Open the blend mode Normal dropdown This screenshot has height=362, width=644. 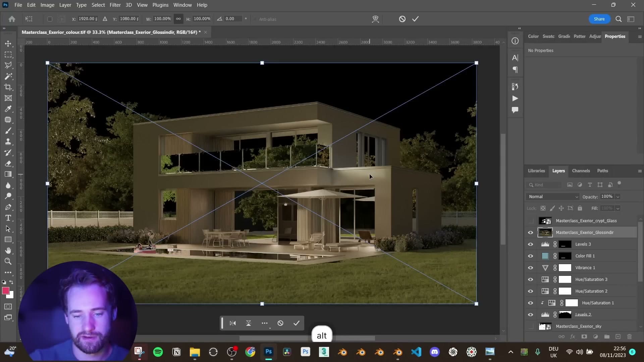553,197
